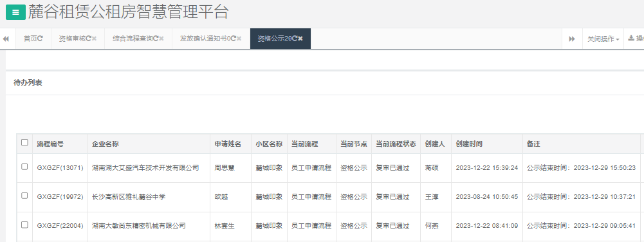Click flow number GXGZF(13071)
Image resolution: width=644 pixels, height=242 pixels.
point(60,167)
